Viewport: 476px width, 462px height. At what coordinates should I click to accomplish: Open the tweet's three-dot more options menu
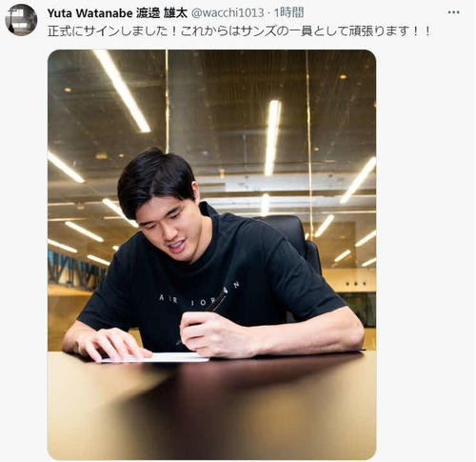click(453, 12)
